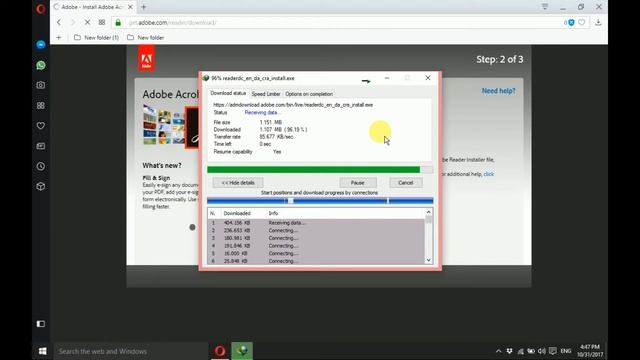Click the 'Need help?' link
Viewport: 640px width, 360px height.
pos(498,91)
